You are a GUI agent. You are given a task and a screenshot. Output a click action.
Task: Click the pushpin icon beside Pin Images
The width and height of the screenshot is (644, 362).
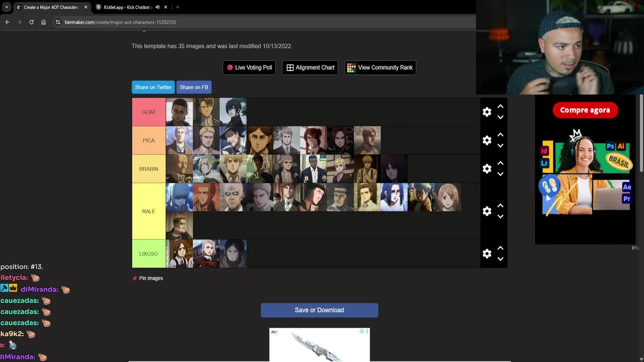[x=135, y=278]
